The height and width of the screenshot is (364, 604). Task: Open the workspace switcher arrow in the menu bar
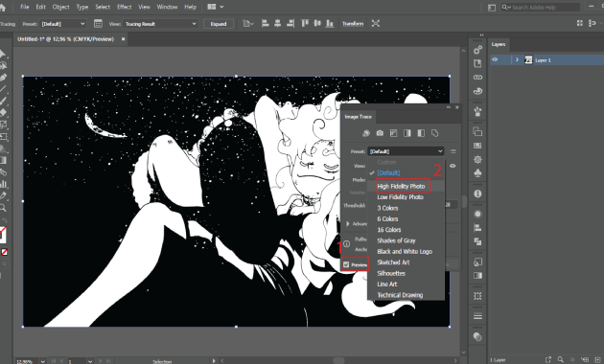pos(221,7)
